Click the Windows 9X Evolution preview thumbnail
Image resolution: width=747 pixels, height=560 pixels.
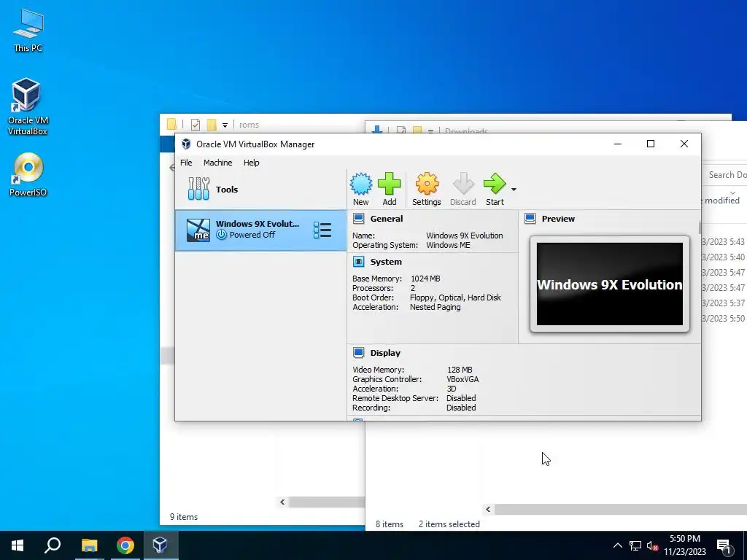pos(609,284)
